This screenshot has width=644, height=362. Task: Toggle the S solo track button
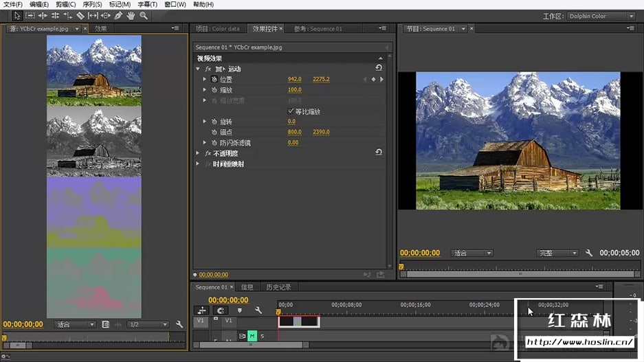(x=263, y=336)
